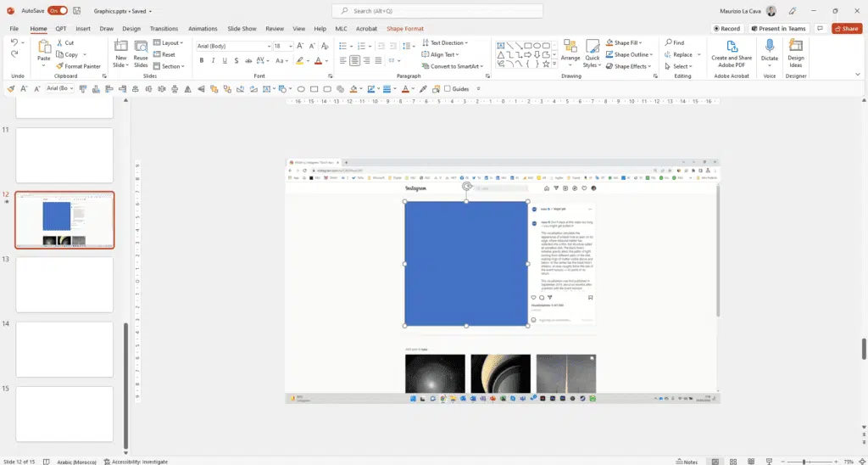Image resolution: width=868 pixels, height=465 pixels.
Task: Toggle the AutoSave switch
Action: pyautogui.click(x=58, y=11)
